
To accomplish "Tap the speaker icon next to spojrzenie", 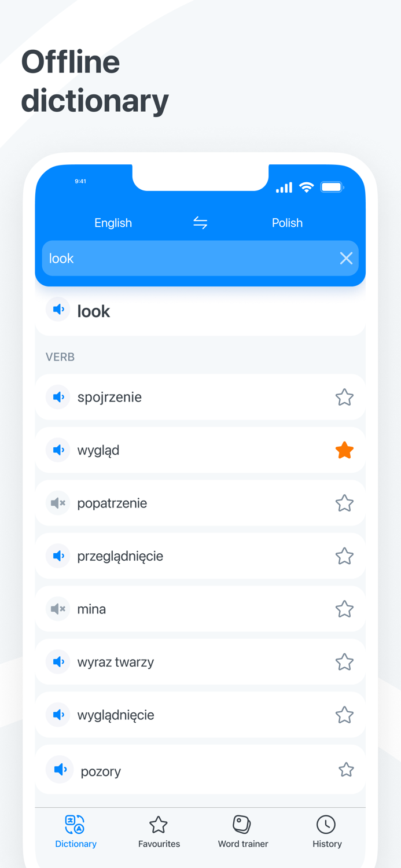I will pos(58,397).
